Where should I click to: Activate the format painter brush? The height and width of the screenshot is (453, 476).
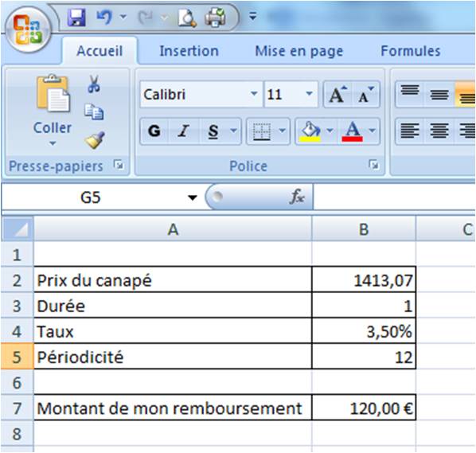pos(95,140)
